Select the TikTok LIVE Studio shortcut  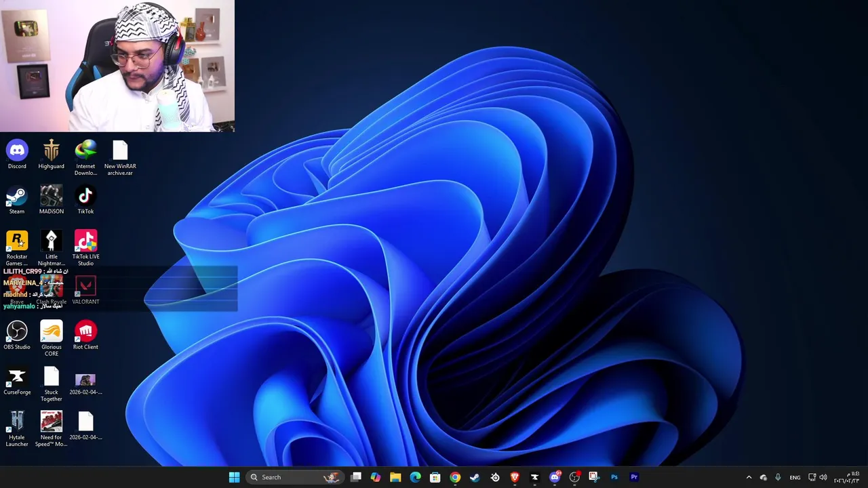pos(85,248)
